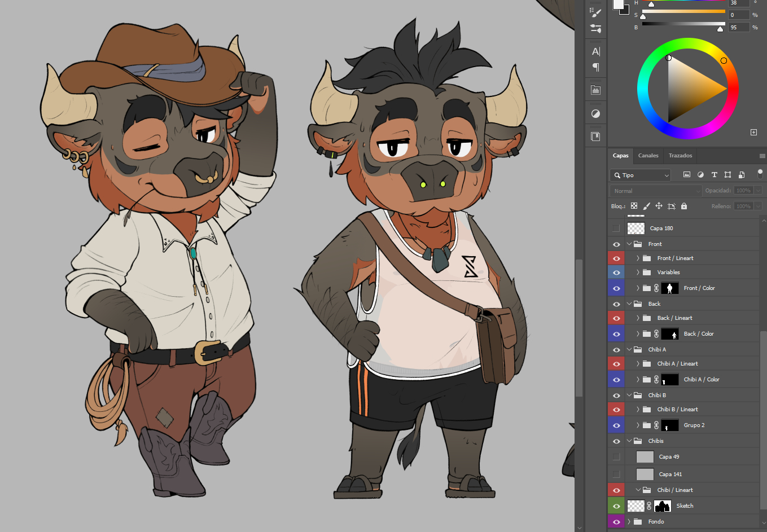The height and width of the screenshot is (532, 767).
Task: Collapse the Chibi A group
Action: pyautogui.click(x=629, y=350)
